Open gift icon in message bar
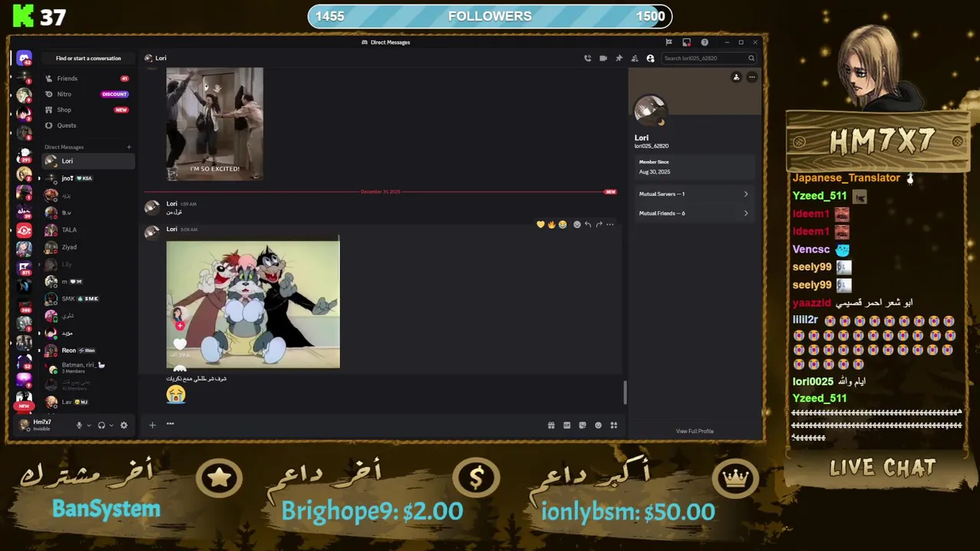Image resolution: width=980 pixels, height=551 pixels. (x=551, y=425)
